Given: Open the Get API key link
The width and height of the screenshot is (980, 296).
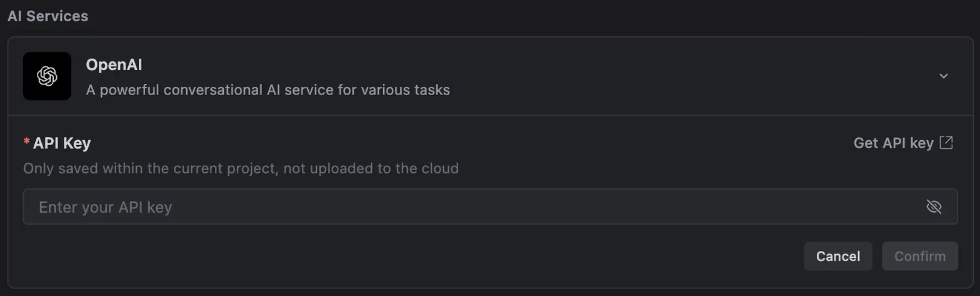Looking at the screenshot, I should (x=894, y=143).
